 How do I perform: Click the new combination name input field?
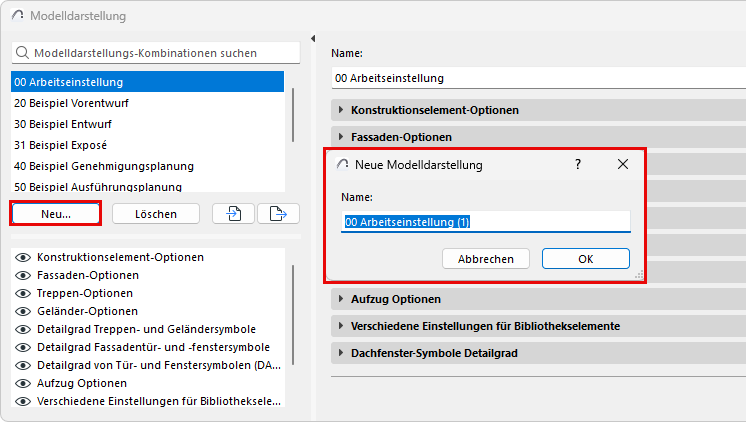(485, 222)
